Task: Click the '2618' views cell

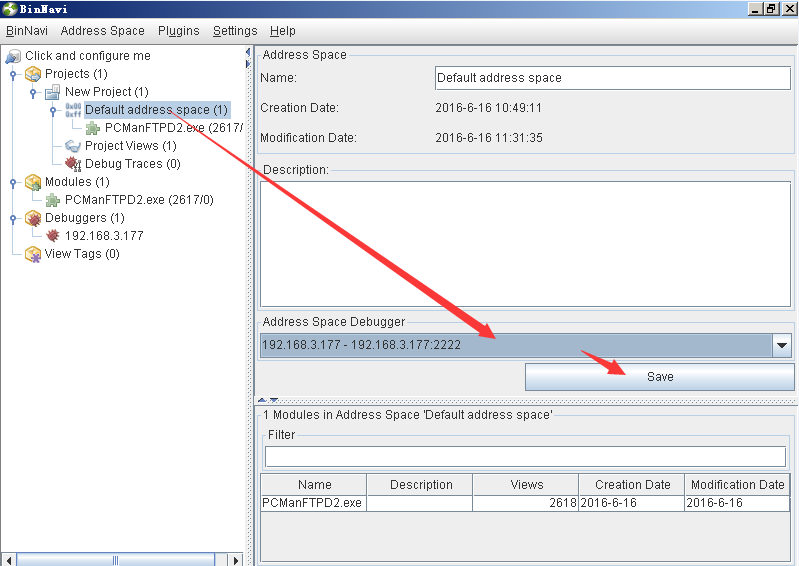Action: 526,503
